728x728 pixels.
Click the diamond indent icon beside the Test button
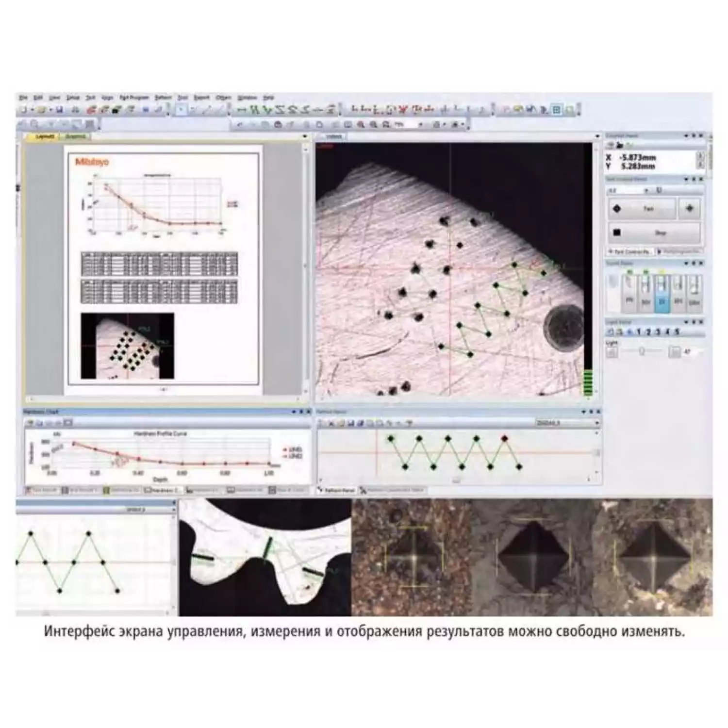[x=689, y=209]
